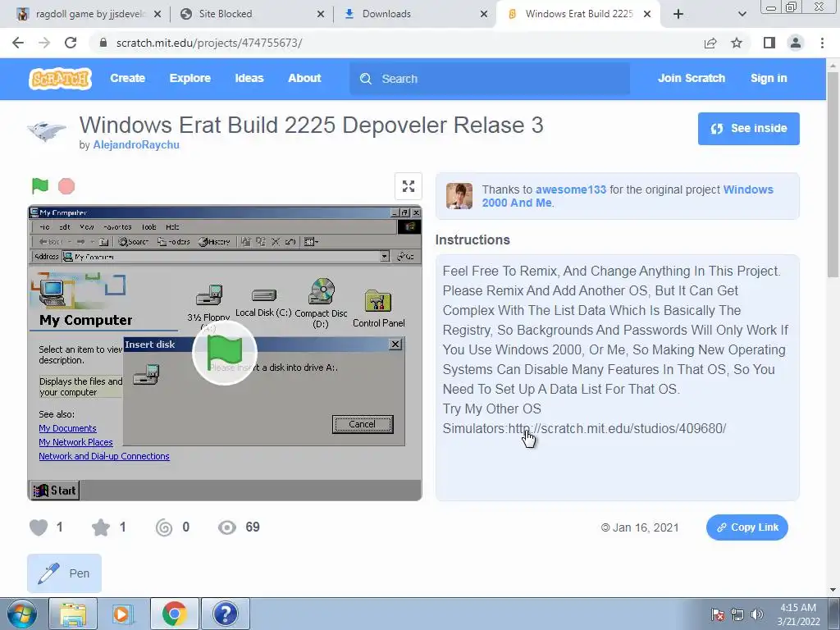
Task: Click the Action Center flag tray icon
Action: (x=718, y=614)
